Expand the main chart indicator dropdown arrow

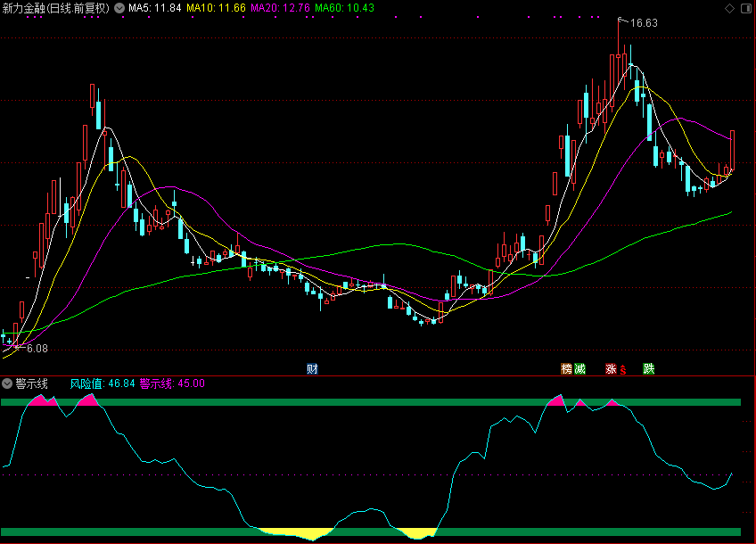pyautogui.click(x=119, y=8)
